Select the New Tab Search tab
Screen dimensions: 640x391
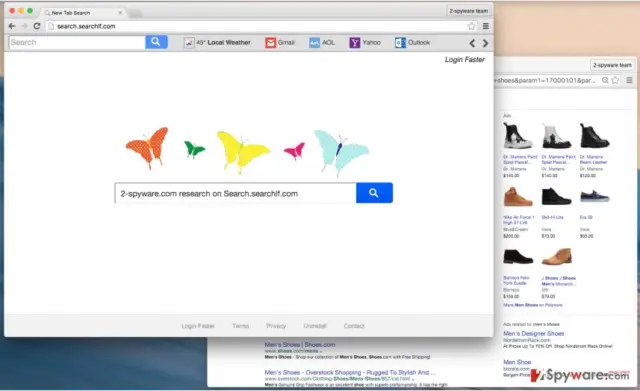pyautogui.click(x=83, y=13)
